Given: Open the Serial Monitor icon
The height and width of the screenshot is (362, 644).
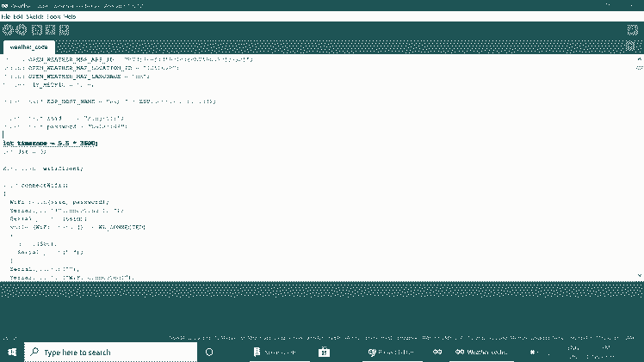Looking at the screenshot, I should [x=632, y=29].
